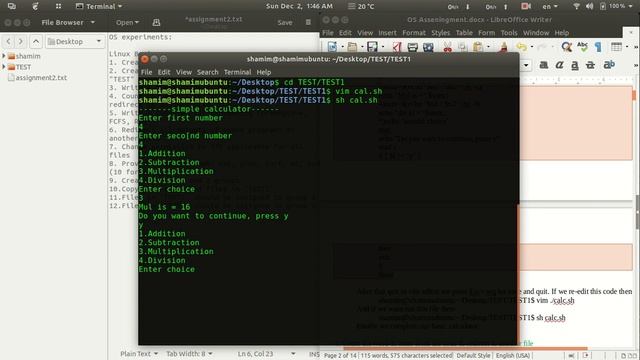The image size is (640, 360).
Task: Click the Cut scissors icon in Writer
Action: [448, 47]
